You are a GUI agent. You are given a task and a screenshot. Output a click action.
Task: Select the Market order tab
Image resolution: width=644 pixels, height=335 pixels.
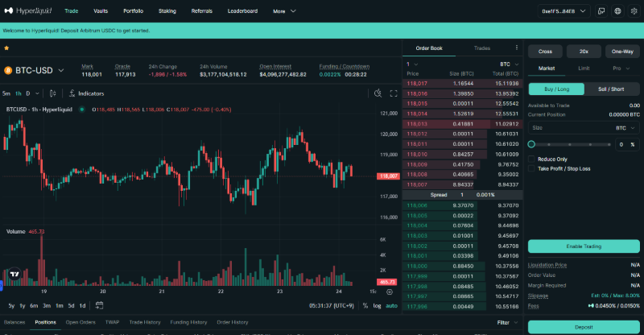click(547, 68)
